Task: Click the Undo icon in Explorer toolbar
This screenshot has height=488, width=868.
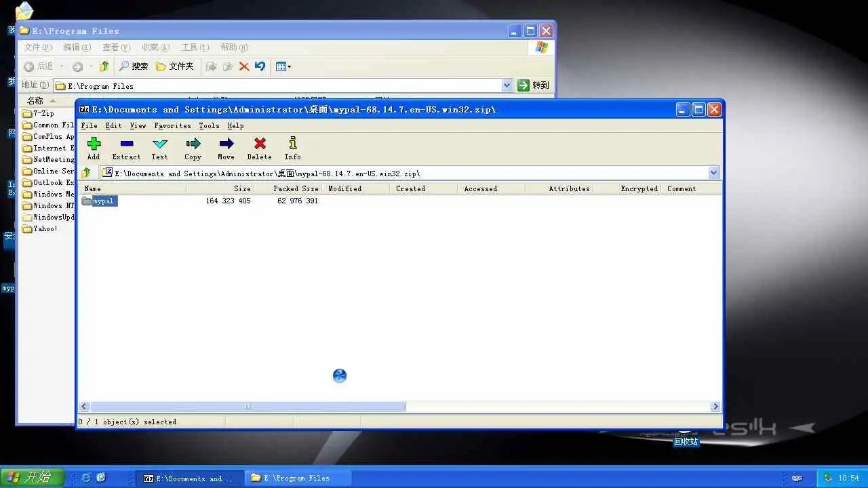Action: pyautogui.click(x=260, y=66)
